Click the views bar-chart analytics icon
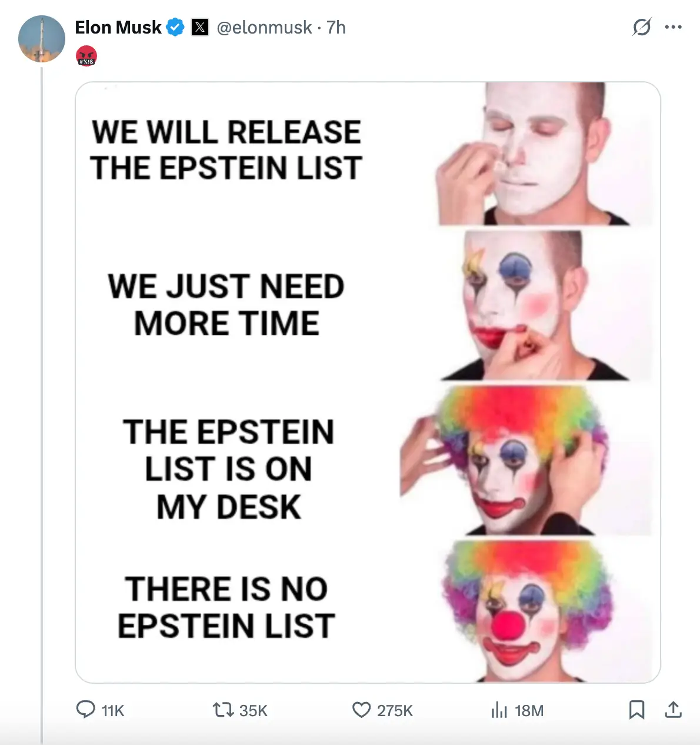Screen dimensions: 700x745 click(x=499, y=710)
